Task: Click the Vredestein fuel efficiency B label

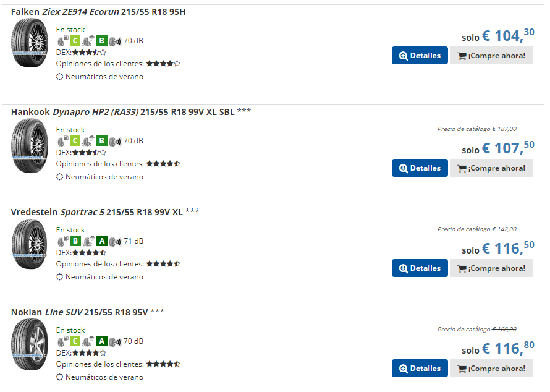Action: point(75,241)
